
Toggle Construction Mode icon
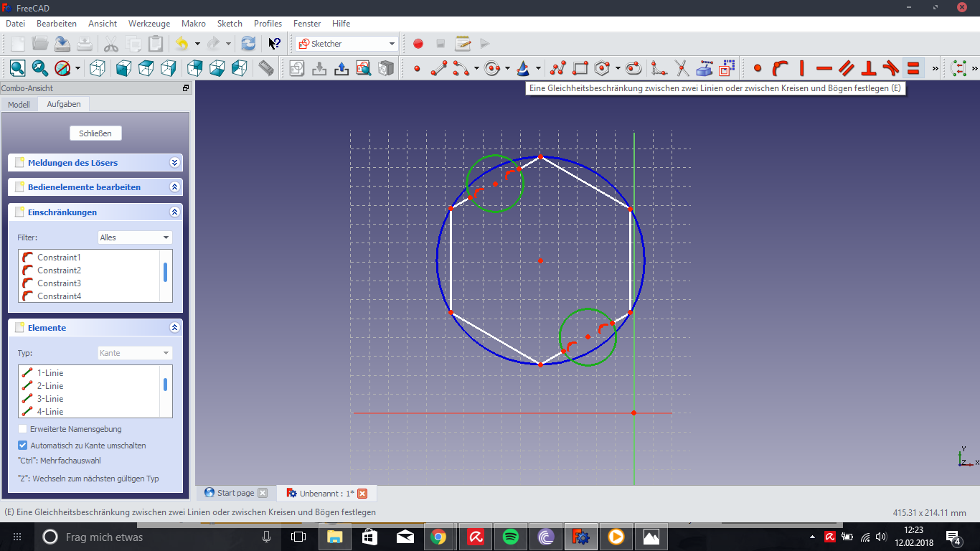(x=727, y=68)
